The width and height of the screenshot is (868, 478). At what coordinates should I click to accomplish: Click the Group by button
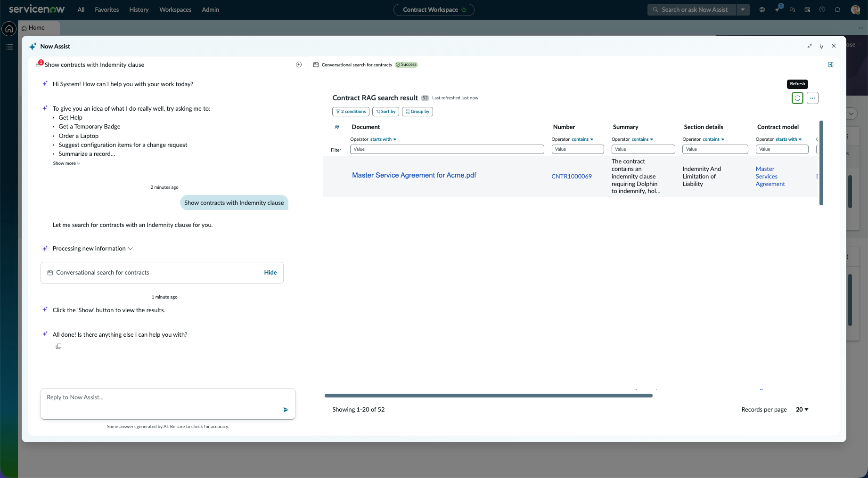tap(418, 112)
